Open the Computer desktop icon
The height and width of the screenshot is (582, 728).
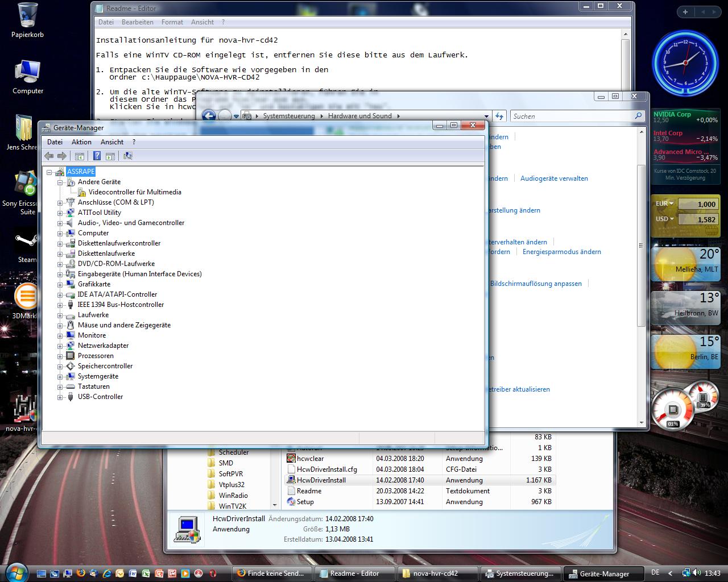click(27, 77)
